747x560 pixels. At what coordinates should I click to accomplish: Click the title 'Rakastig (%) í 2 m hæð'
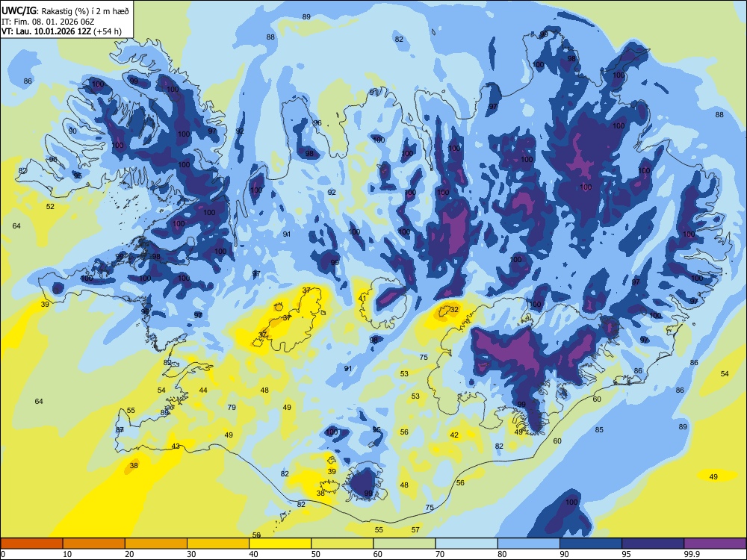click(x=85, y=10)
